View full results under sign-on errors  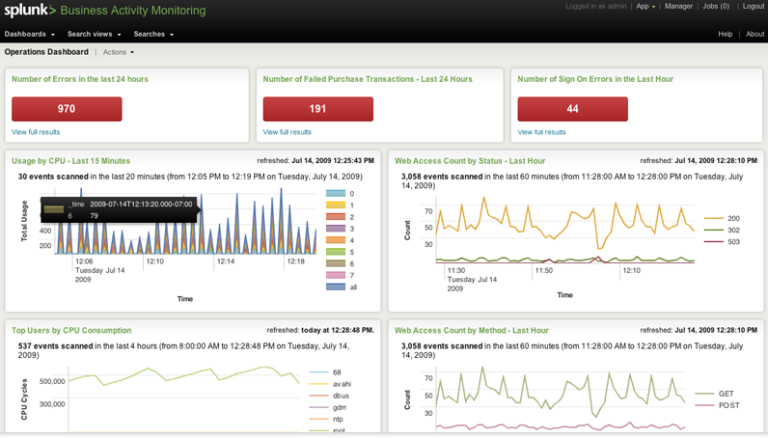(542, 132)
